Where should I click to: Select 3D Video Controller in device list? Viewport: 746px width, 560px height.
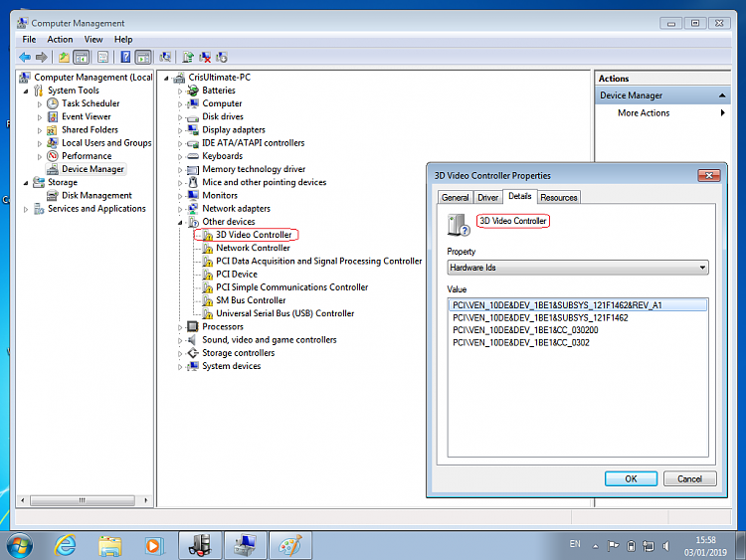click(254, 235)
